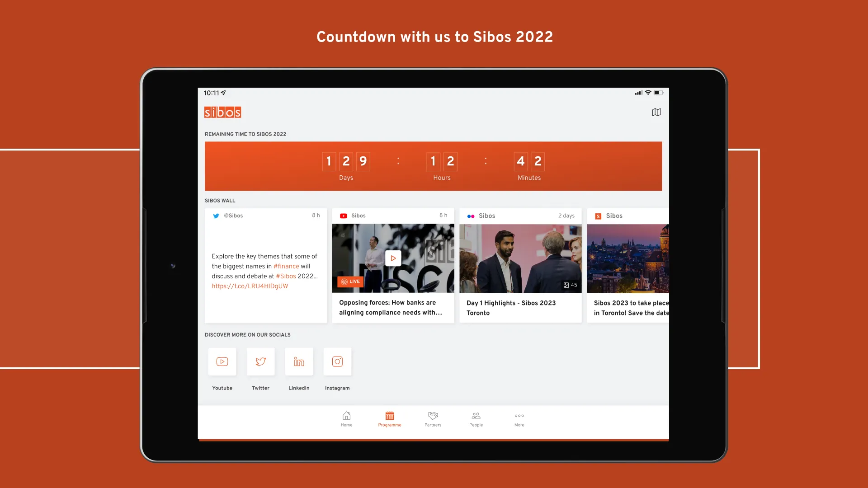Click the Twitter social media icon

260,361
